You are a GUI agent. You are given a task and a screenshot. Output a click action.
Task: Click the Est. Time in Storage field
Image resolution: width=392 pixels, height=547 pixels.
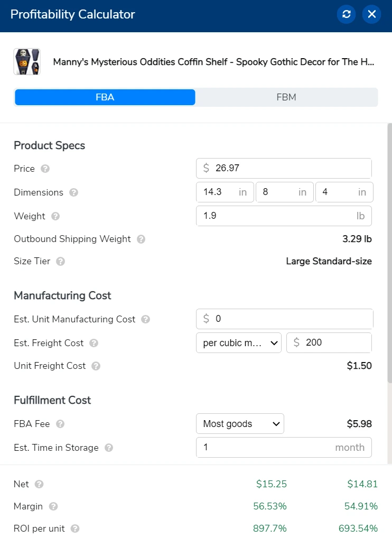264,447
